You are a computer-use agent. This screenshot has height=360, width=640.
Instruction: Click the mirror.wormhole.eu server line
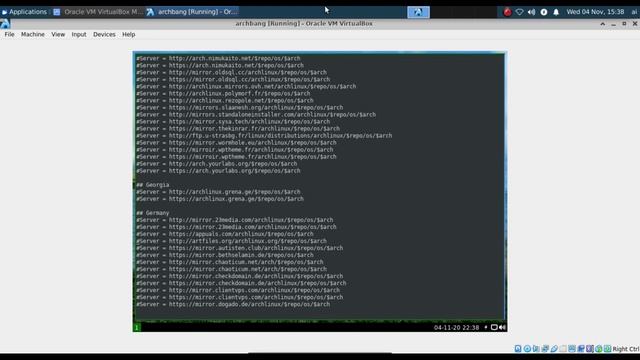[236, 143]
